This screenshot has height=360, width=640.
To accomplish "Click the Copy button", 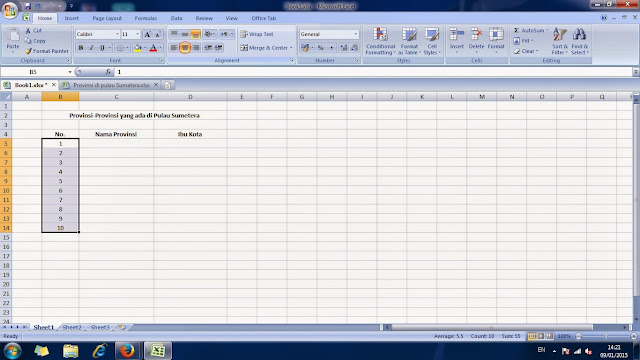I will coord(35,41).
